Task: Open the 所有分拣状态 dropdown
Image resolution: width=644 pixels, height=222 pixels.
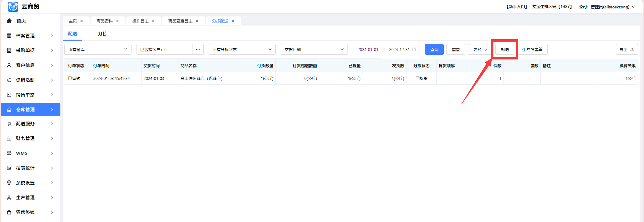Action: coord(242,50)
